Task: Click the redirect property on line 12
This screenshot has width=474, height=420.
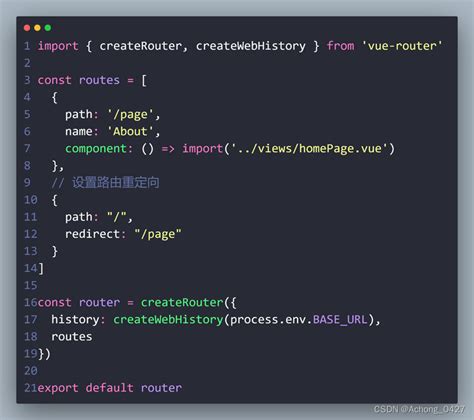Action: click(92, 234)
